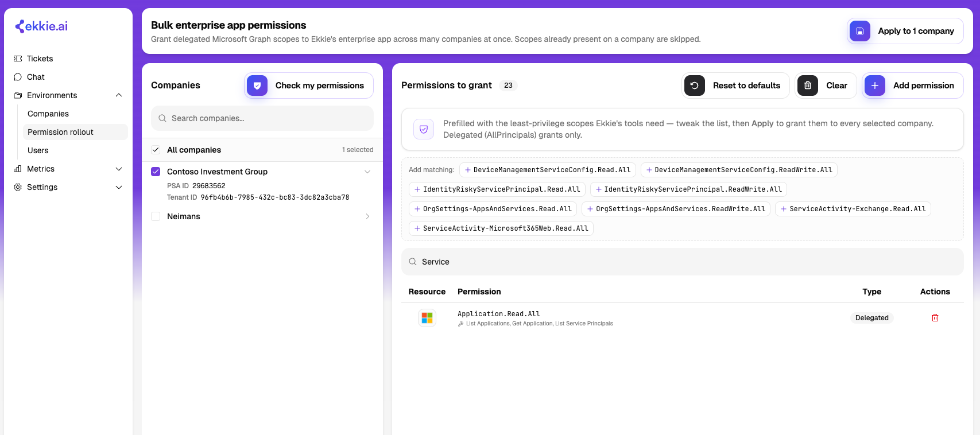Screen dimensions: 980x435
Task: Click the Application.Read.All permission name
Action: pyautogui.click(x=499, y=314)
